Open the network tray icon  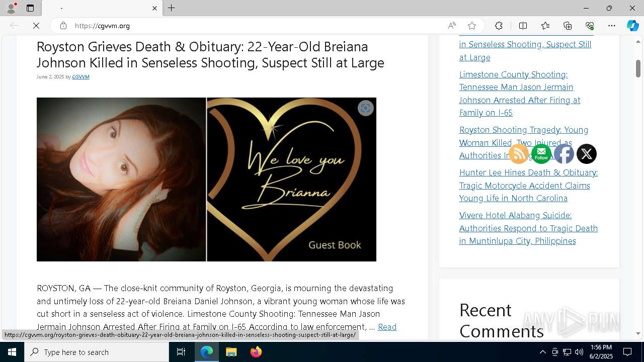567,352
